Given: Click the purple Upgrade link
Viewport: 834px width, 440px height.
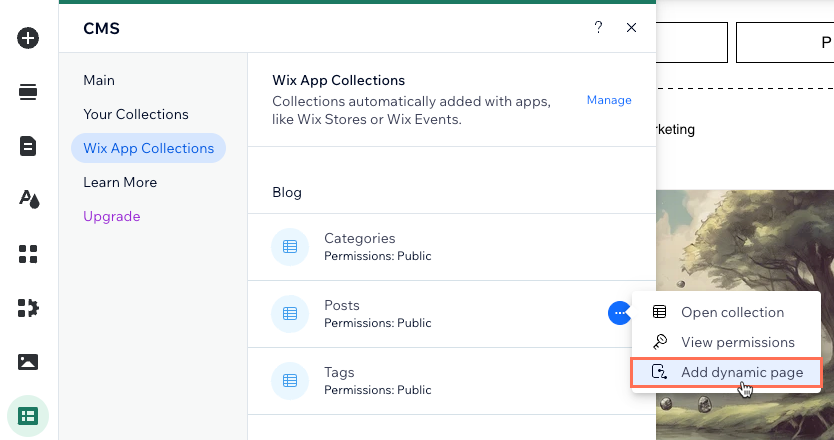Looking at the screenshot, I should click(x=112, y=217).
